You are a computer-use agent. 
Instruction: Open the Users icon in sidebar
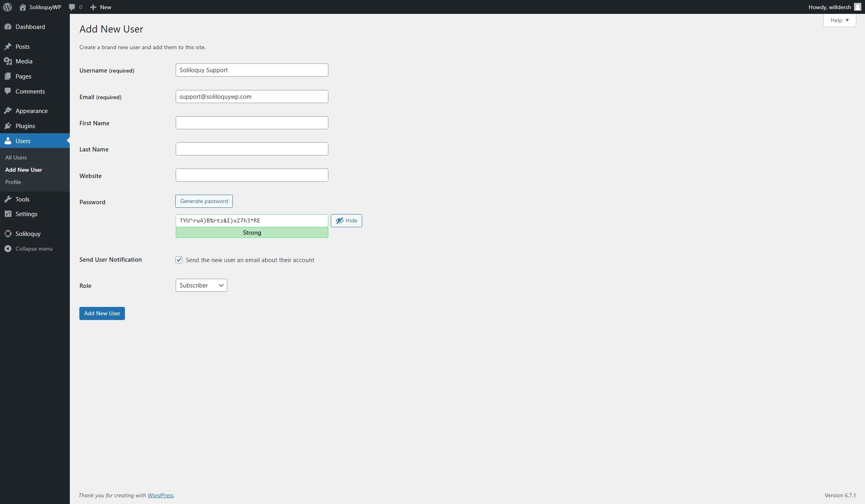coord(9,141)
